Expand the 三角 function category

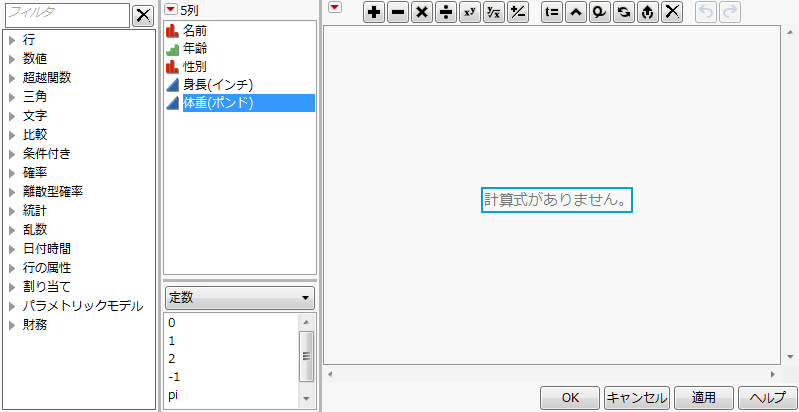[x=13, y=97]
